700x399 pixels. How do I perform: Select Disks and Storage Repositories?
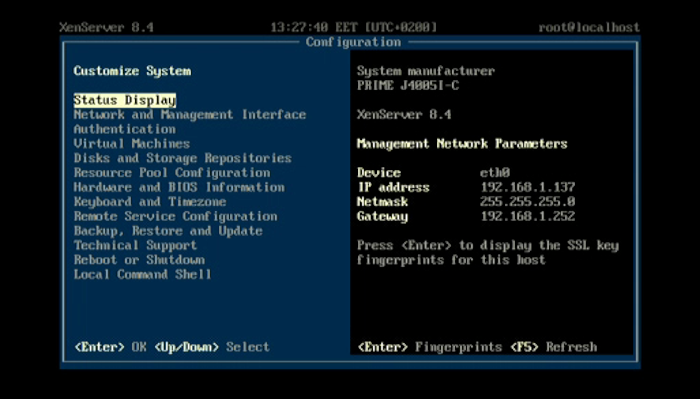183,158
